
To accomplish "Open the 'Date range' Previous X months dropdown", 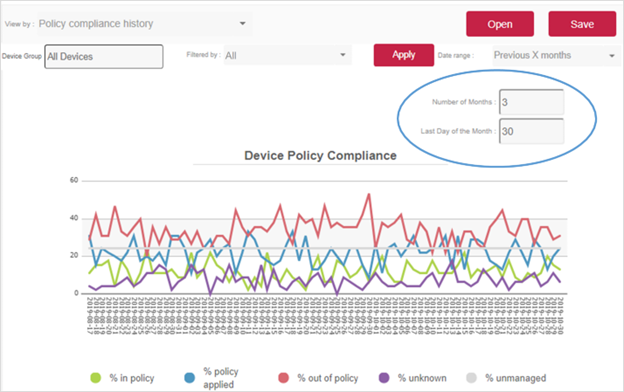I will (556, 55).
